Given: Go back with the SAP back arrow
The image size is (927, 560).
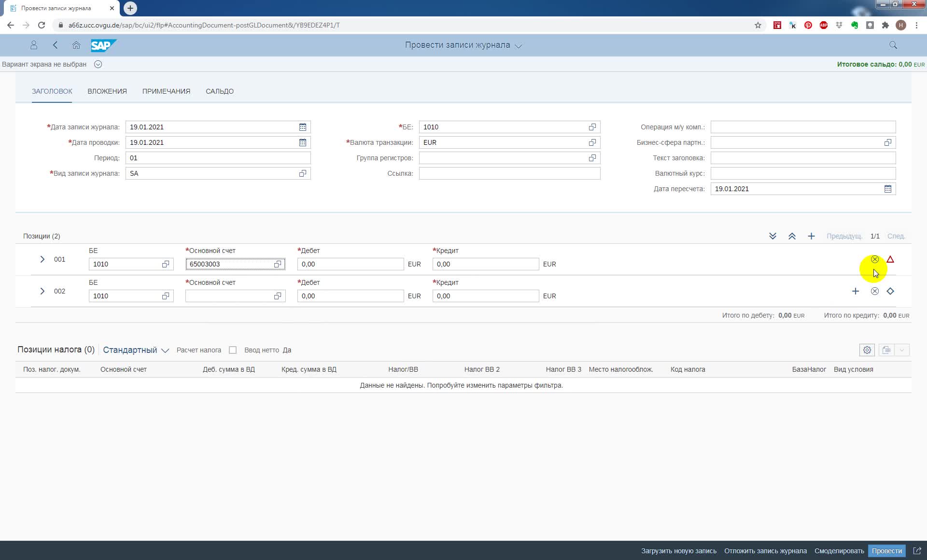Looking at the screenshot, I should click(55, 45).
